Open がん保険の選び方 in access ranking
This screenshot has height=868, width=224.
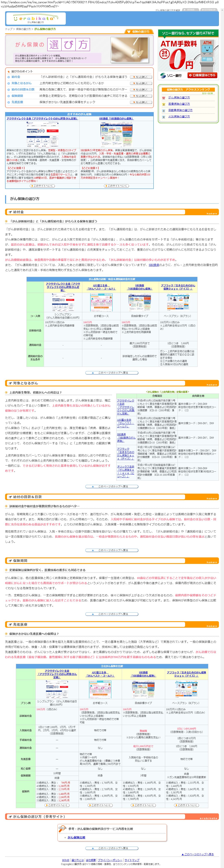coord(179,97)
